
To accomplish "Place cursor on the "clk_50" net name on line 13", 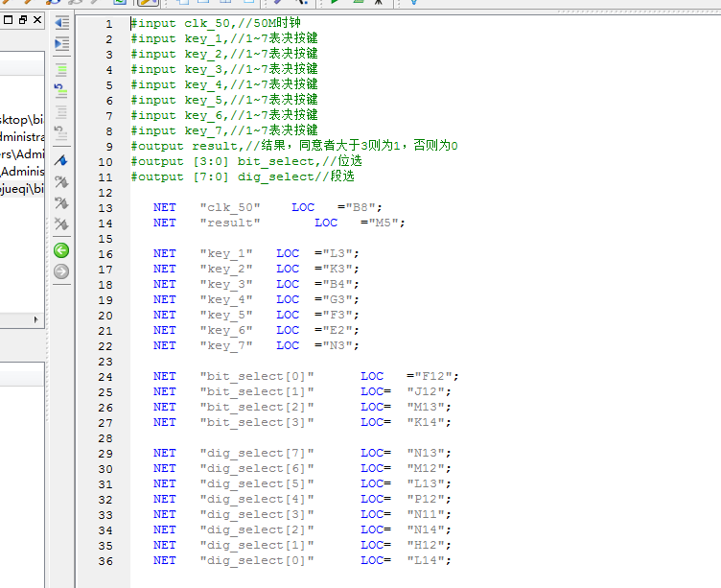I will point(230,207).
